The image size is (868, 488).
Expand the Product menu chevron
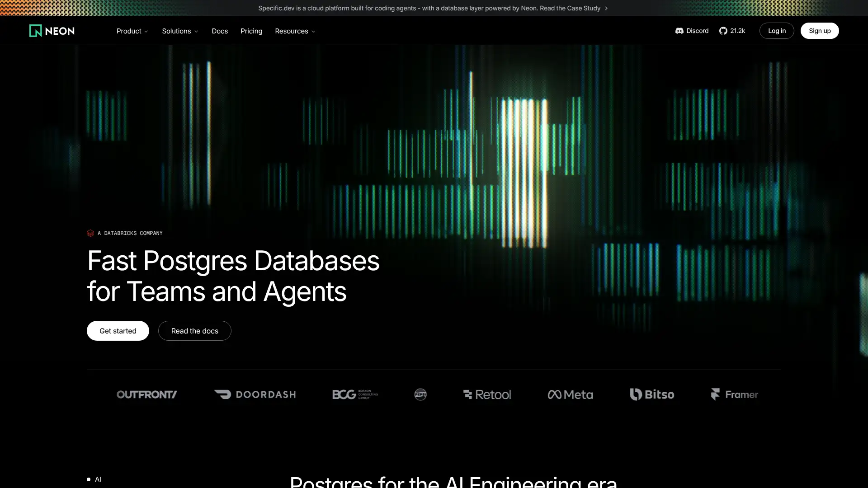click(146, 32)
